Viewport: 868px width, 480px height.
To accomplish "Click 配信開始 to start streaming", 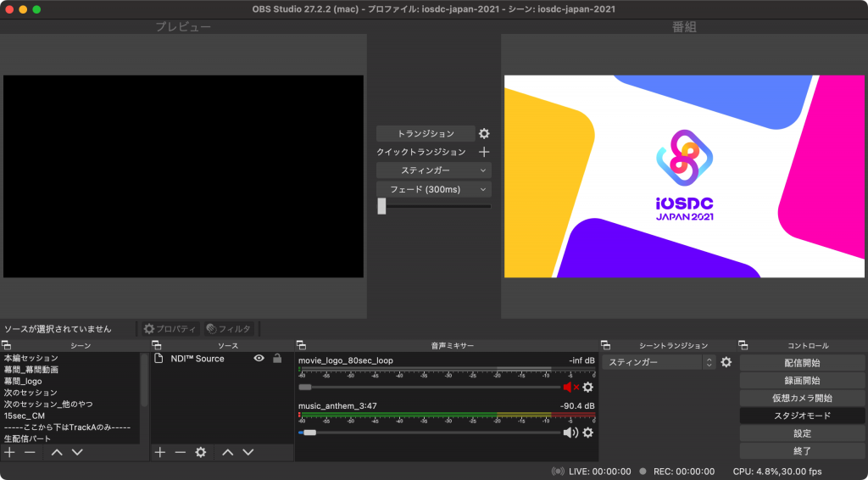I will [802, 363].
